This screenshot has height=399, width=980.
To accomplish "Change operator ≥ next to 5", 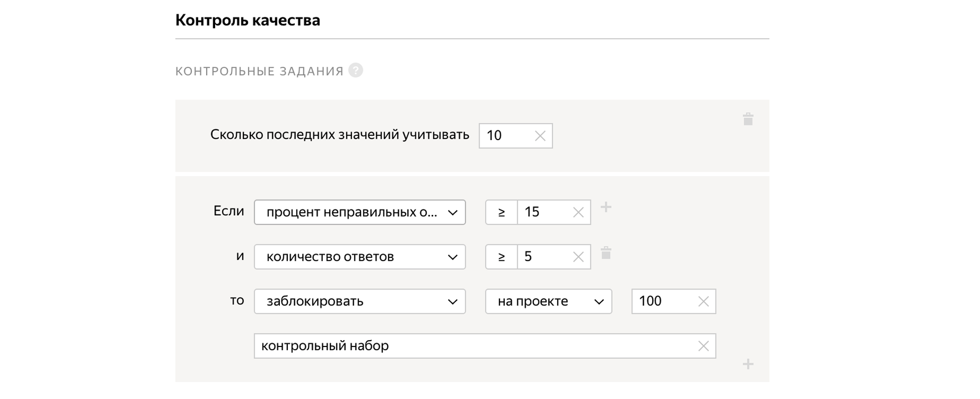I will click(x=501, y=257).
